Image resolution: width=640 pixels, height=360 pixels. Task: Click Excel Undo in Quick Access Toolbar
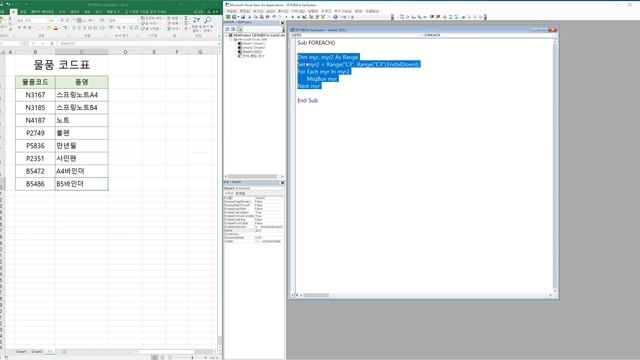pos(7,4)
